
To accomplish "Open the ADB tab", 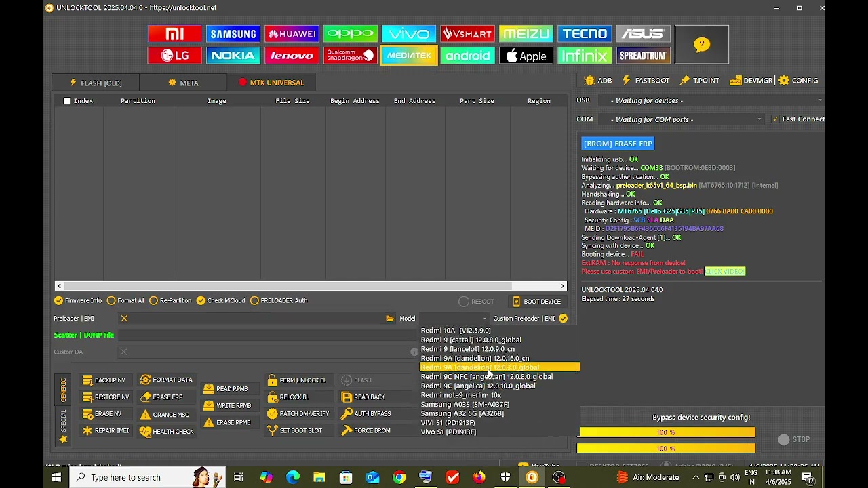I will pos(598,81).
